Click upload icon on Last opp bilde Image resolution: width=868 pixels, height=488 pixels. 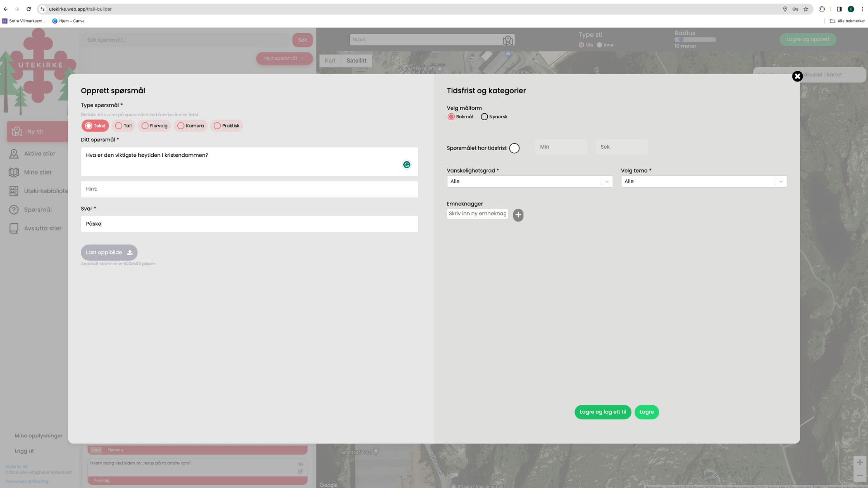click(x=130, y=253)
